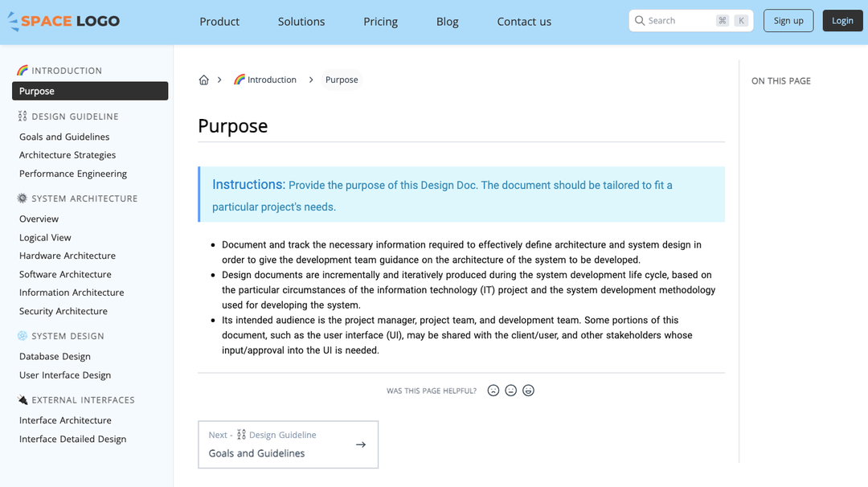The width and height of the screenshot is (868, 487).
Task: Click the Space Logo icon in the header
Action: pos(13,20)
